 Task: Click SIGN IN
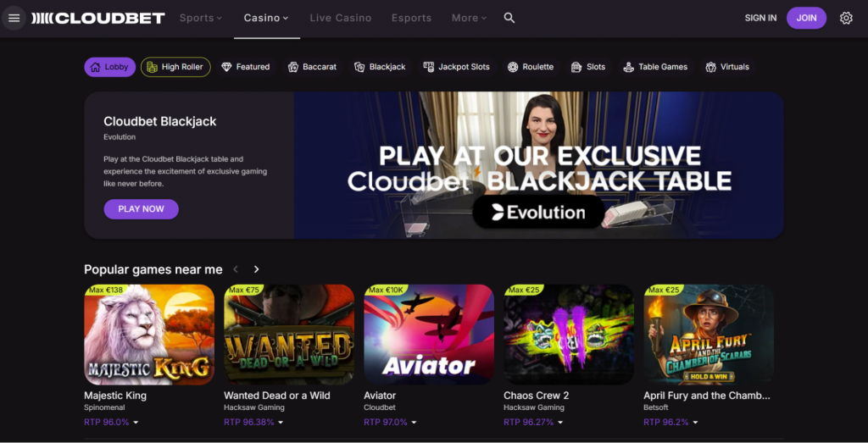click(760, 18)
